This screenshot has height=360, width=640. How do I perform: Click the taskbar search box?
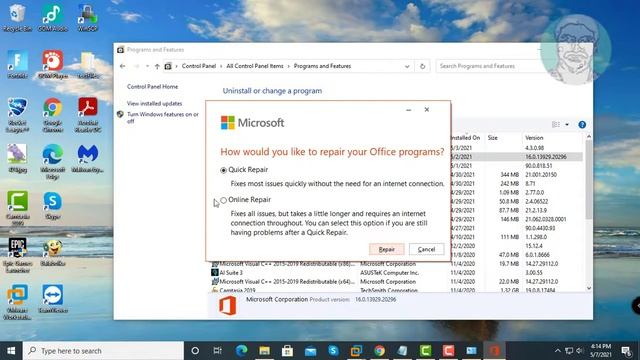pos(103,351)
